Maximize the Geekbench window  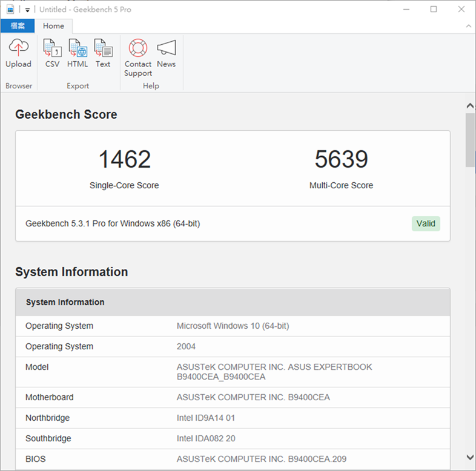[x=434, y=10]
